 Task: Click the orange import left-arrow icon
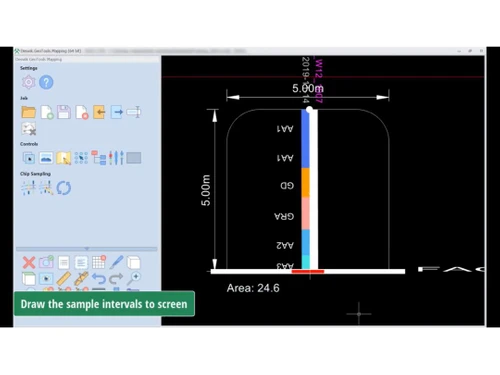pyautogui.click(x=99, y=112)
